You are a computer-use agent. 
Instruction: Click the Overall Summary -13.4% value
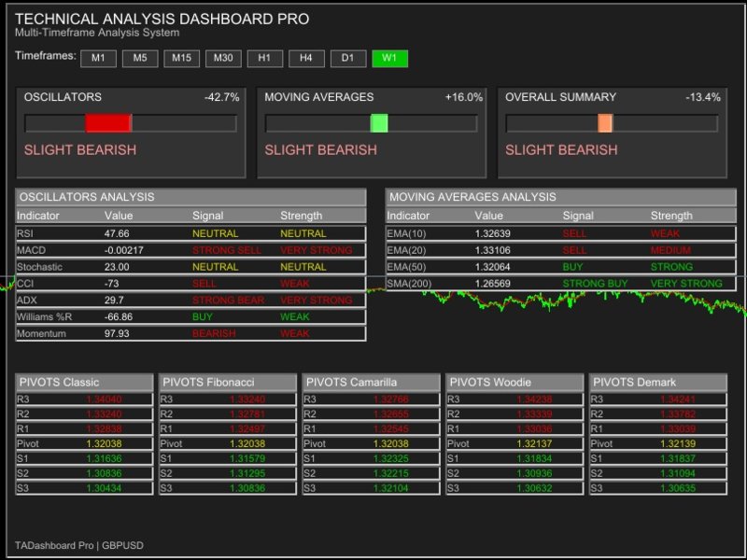pyautogui.click(x=703, y=97)
